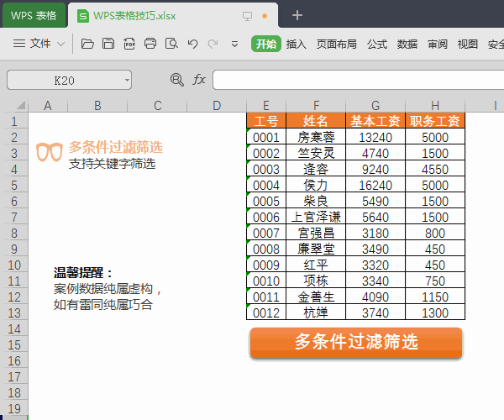Click the 基本工资 header cell
The image size is (504, 420).
point(375,121)
